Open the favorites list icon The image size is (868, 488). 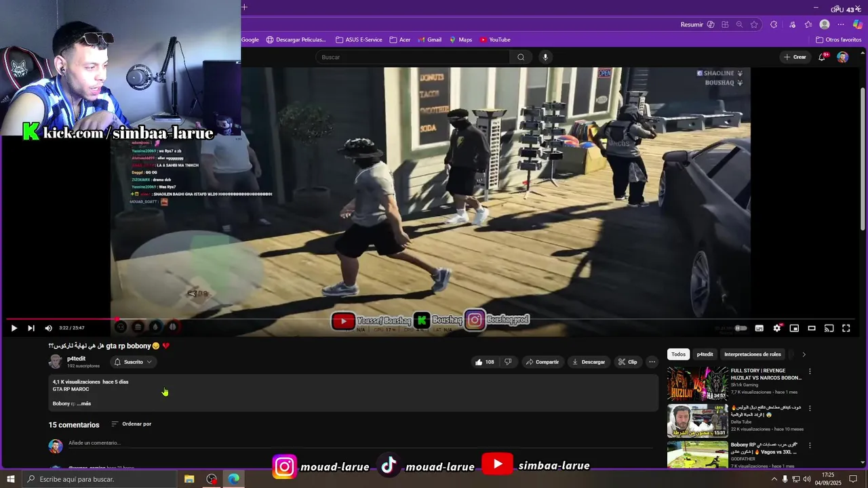[x=808, y=24]
